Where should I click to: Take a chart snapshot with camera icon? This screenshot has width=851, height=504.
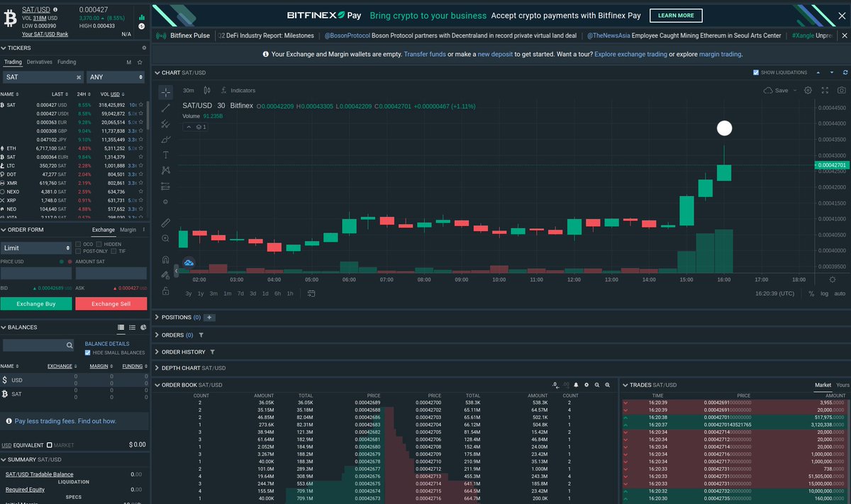[841, 90]
